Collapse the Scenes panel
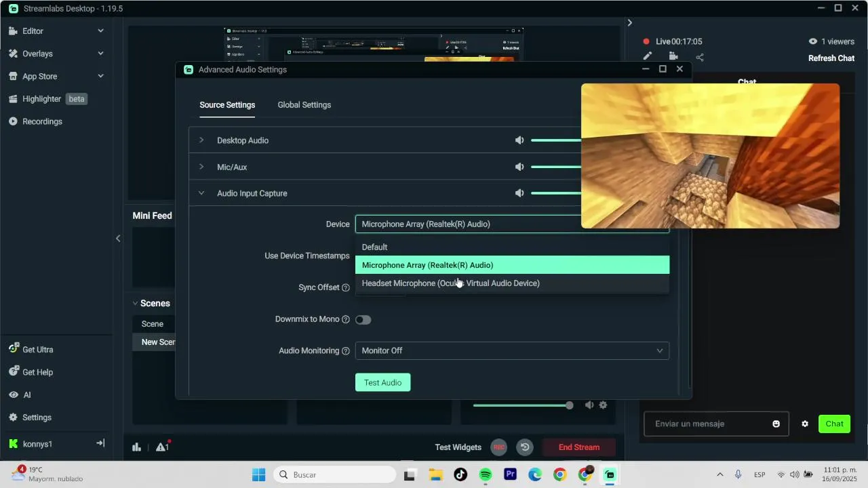The width and height of the screenshot is (868, 488). tap(135, 304)
